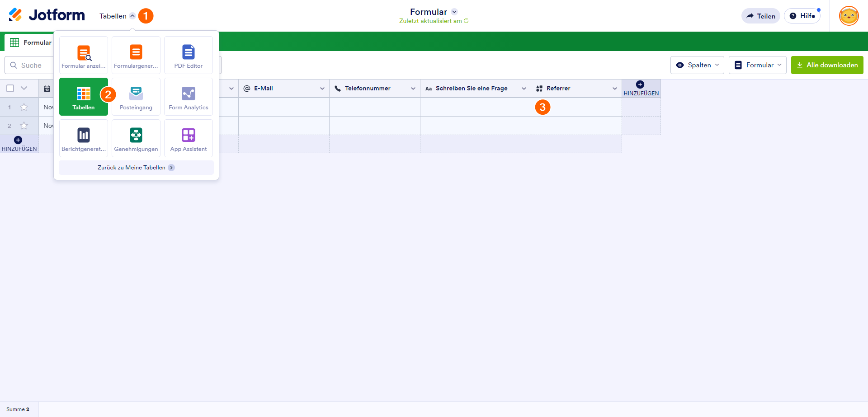868x417 pixels.
Task: Open the Formular anzeigen app tile
Action: pyautogui.click(x=84, y=55)
